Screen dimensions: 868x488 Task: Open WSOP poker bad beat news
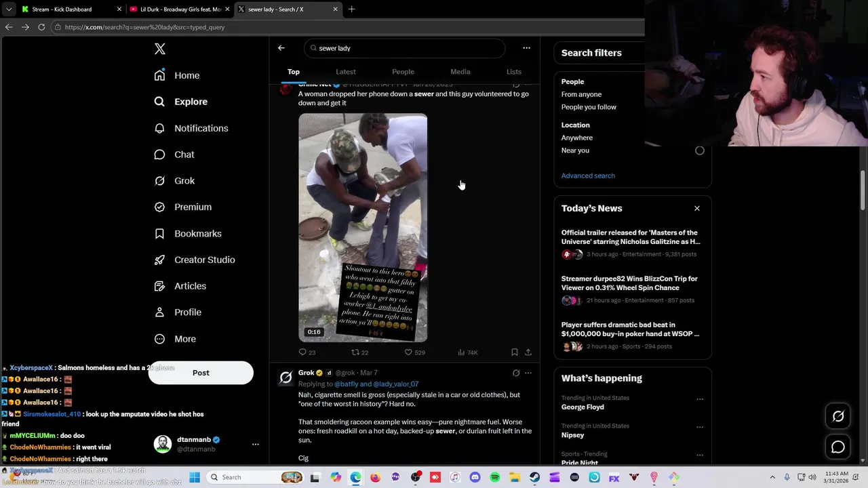click(631, 336)
